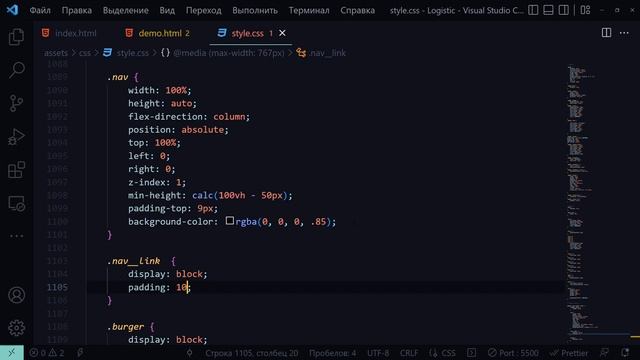640x360 pixels.
Task: Click the minimap code overview
Action: (582, 203)
